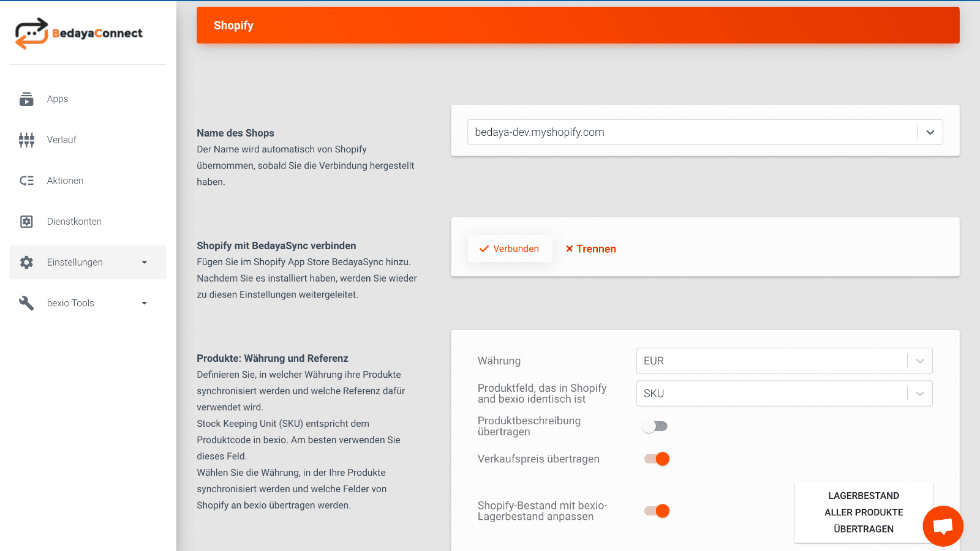The width and height of the screenshot is (980, 551).
Task: Enable Produktbeschreibung übertragen
Action: pyautogui.click(x=655, y=425)
